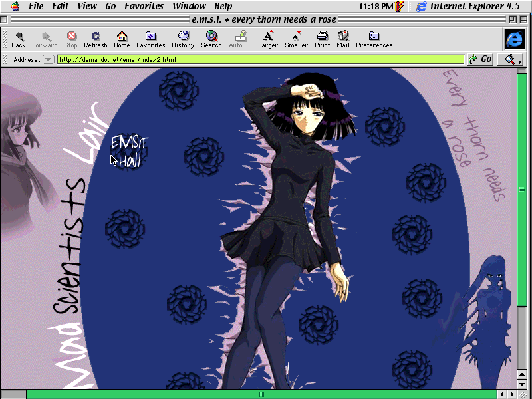Image resolution: width=532 pixels, height=399 pixels.
Task: Follow the EMSiT Hall link
Action: pos(129,151)
